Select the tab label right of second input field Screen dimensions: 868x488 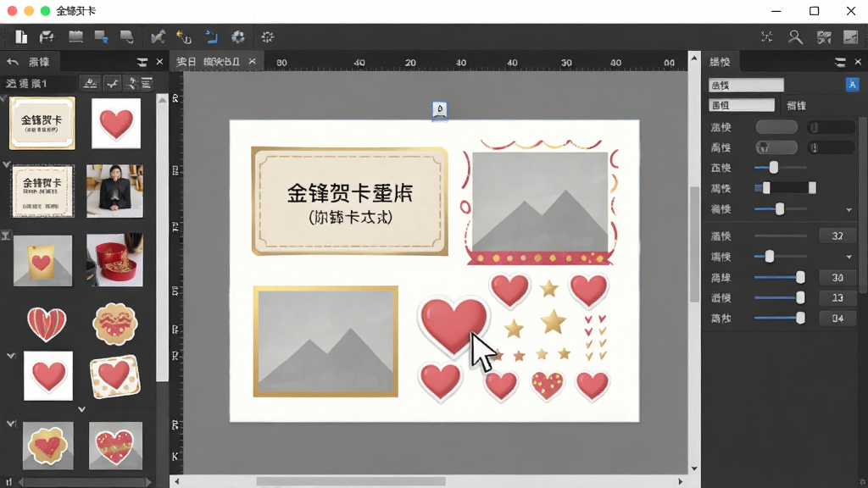[x=797, y=105]
